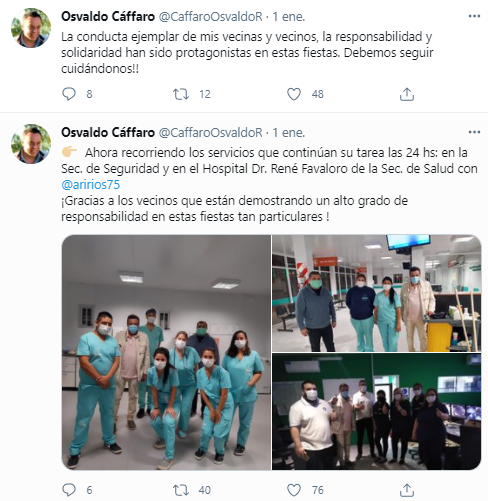Like the first tweet with 48 likes

(x=294, y=94)
